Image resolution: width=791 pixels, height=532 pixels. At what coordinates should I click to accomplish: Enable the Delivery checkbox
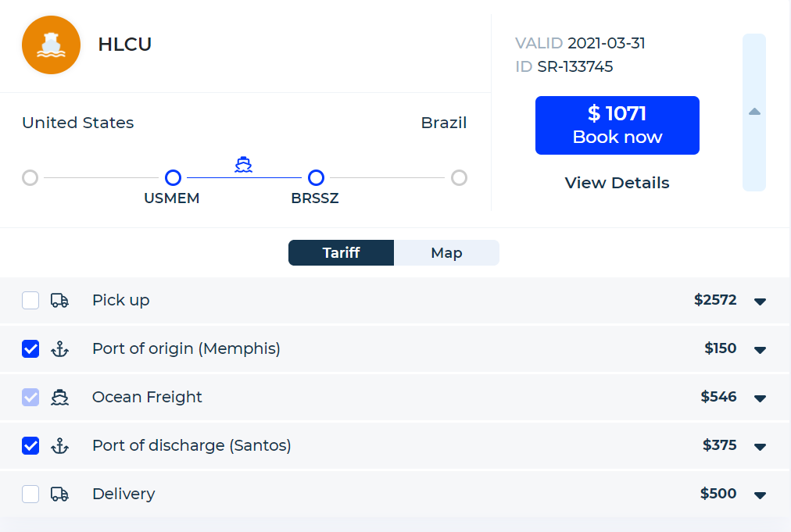point(30,495)
